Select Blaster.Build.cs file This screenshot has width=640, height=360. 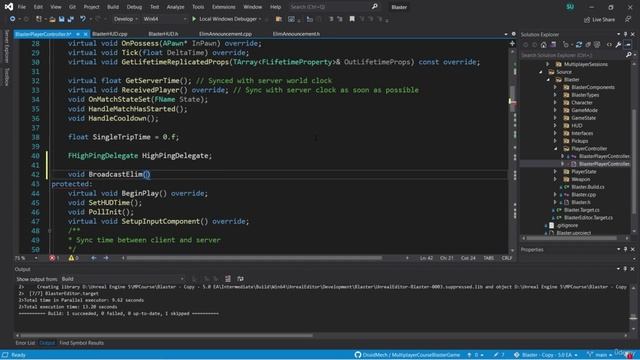(x=588, y=187)
